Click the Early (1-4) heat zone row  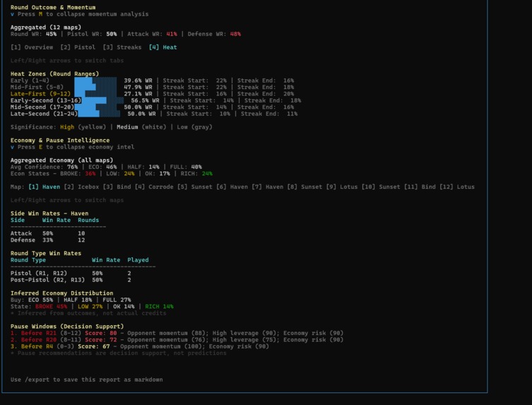tap(152, 81)
